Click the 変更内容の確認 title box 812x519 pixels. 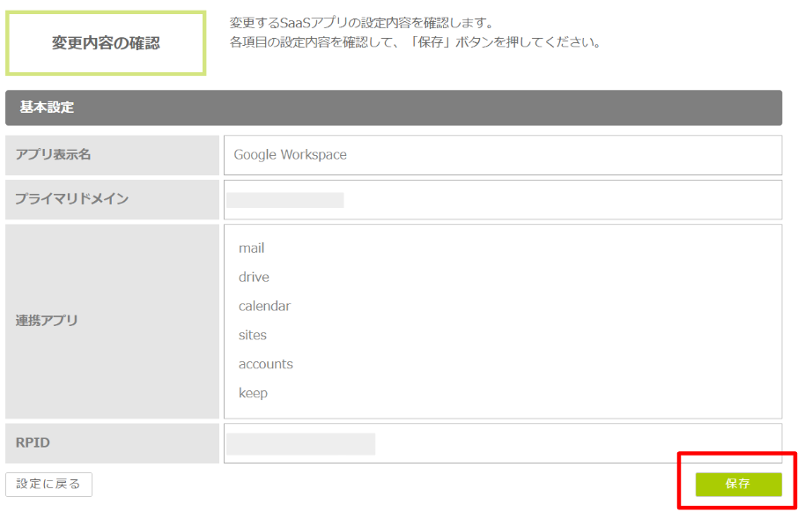pyautogui.click(x=106, y=43)
